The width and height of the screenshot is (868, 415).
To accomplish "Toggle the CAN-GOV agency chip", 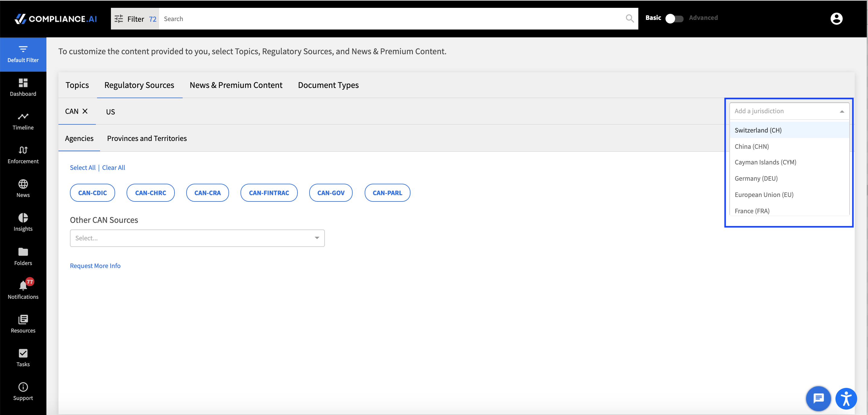I will tap(331, 193).
